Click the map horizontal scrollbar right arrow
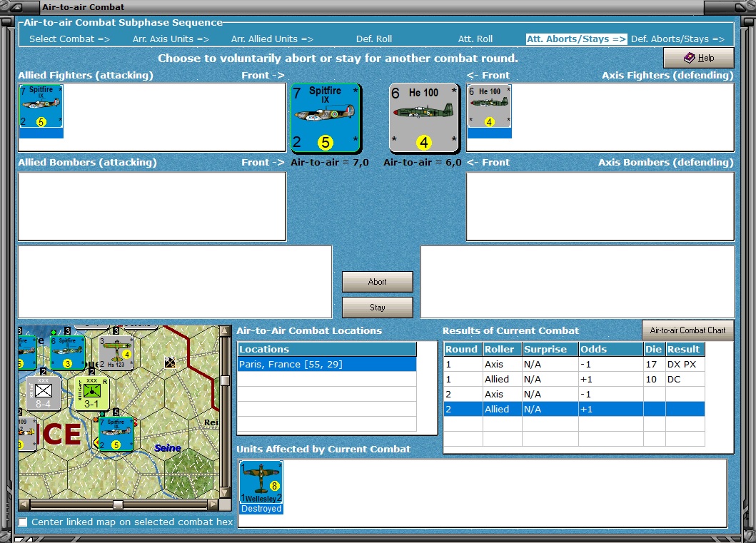The width and height of the screenshot is (756, 543). [213, 504]
